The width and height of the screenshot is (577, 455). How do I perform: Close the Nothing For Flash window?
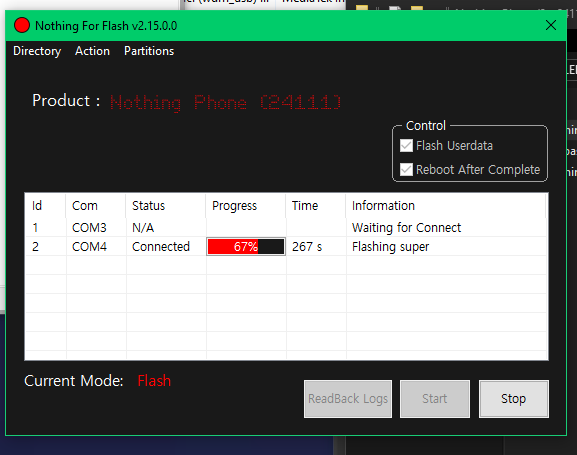click(551, 25)
